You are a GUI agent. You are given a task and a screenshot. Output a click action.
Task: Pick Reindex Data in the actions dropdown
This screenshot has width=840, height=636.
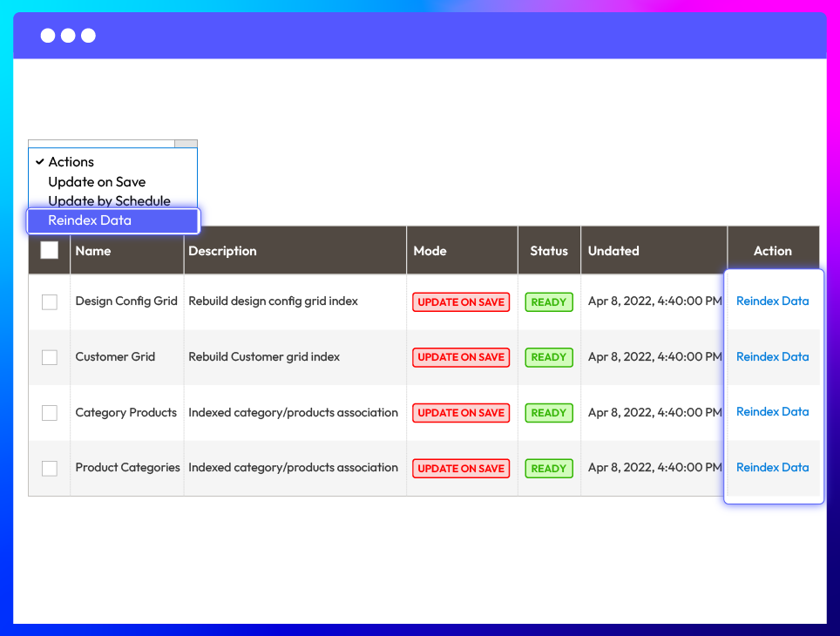tap(90, 220)
